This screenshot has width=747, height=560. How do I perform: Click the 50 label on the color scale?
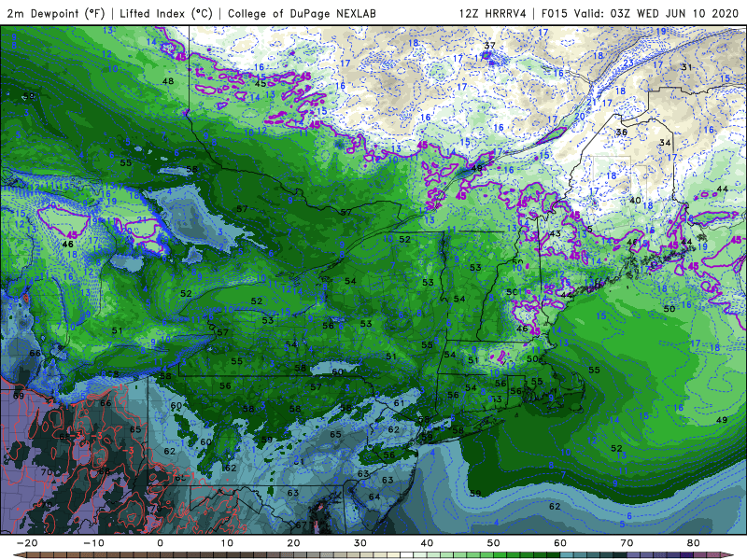tap(494, 543)
